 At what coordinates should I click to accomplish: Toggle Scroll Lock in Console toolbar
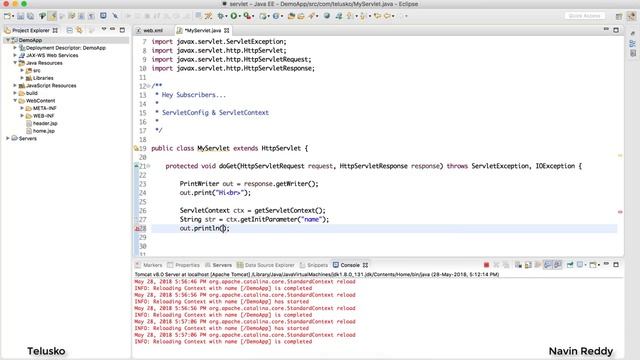click(528, 265)
